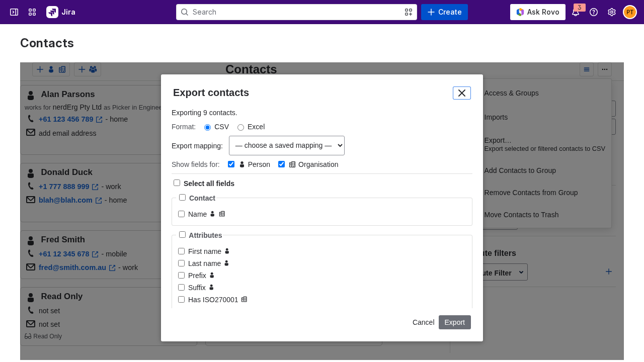Select the Excel format radio button

240,127
